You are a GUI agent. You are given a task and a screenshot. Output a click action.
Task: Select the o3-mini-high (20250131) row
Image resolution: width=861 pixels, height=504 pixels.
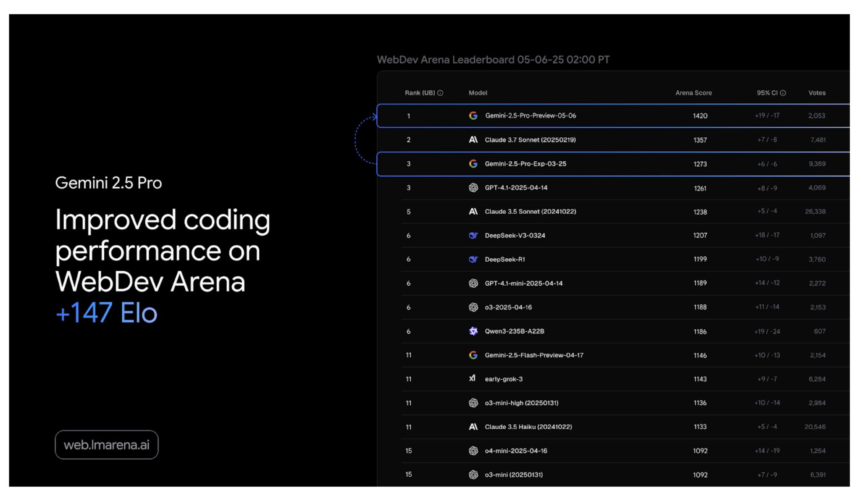[613, 403]
